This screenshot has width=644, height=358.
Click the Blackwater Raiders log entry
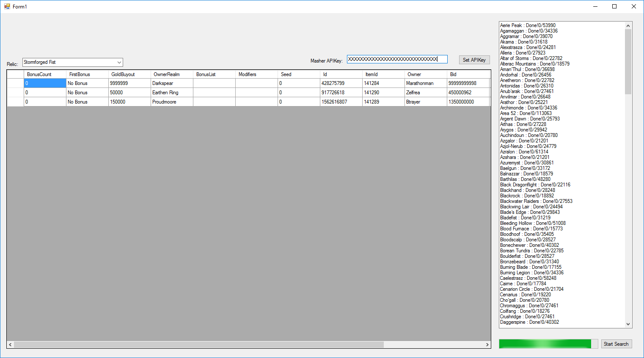coord(536,201)
